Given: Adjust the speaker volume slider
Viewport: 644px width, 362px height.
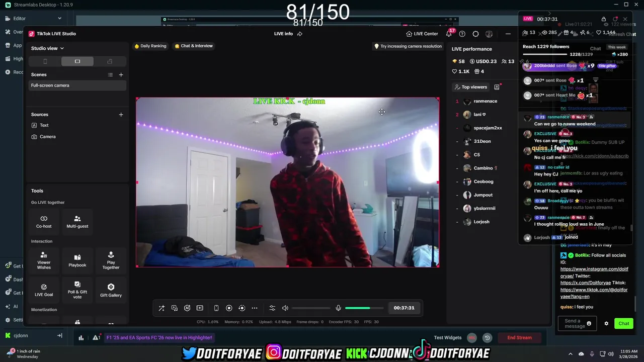Looking at the screenshot, I should click(311, 308).
